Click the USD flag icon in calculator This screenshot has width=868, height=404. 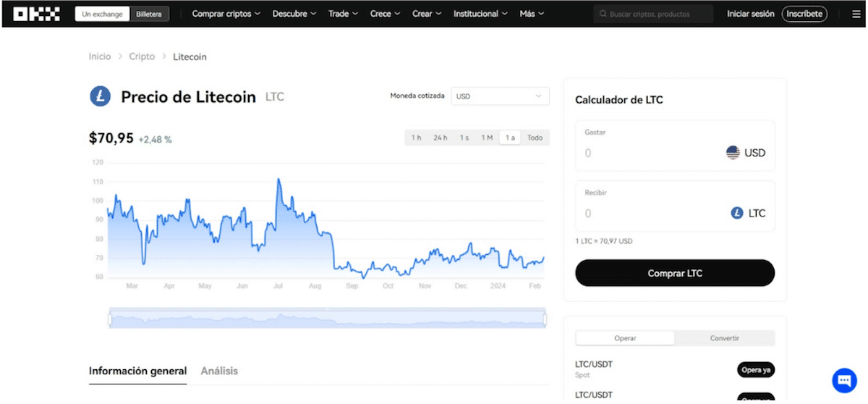click(733, 153)
